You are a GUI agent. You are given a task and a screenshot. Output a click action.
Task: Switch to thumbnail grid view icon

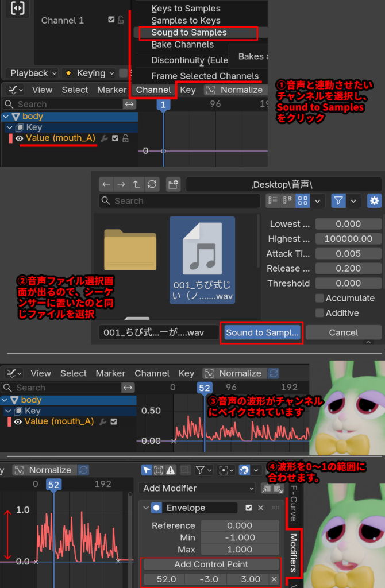coord(302,200)
